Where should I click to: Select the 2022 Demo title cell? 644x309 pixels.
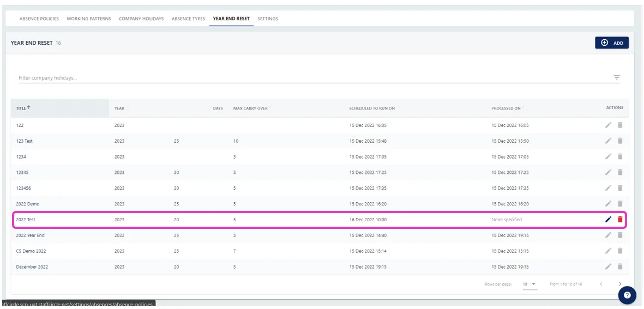[x=27, y=204]
